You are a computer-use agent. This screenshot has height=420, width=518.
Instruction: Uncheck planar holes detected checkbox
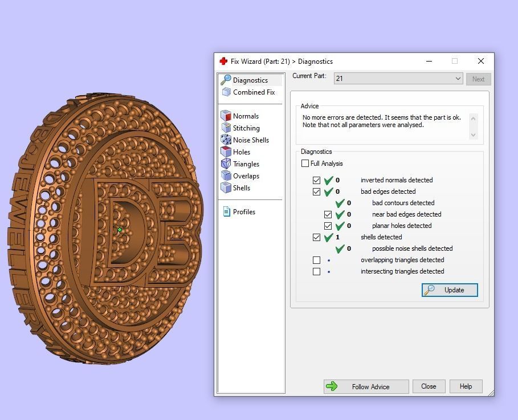pos(328,226)
